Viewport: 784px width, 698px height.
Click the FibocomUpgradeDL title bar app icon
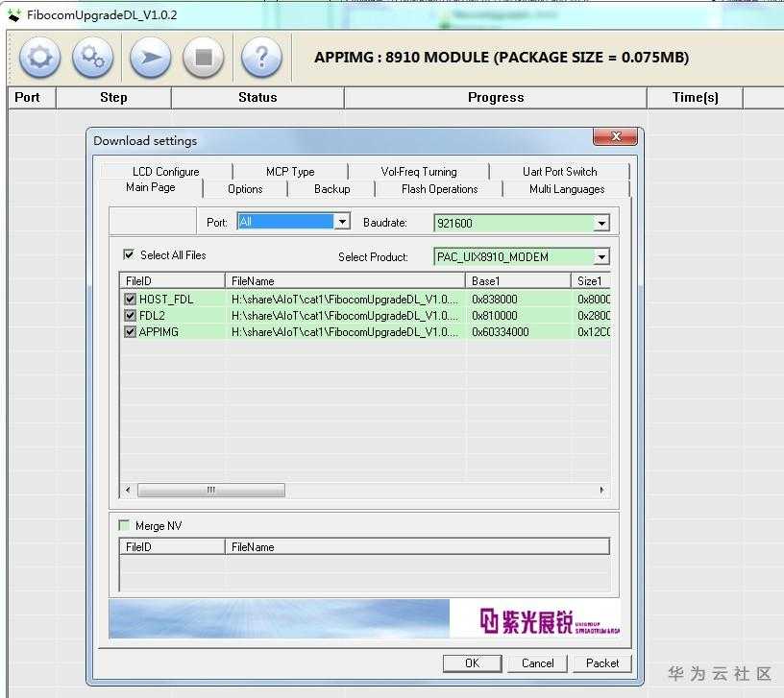14,15
